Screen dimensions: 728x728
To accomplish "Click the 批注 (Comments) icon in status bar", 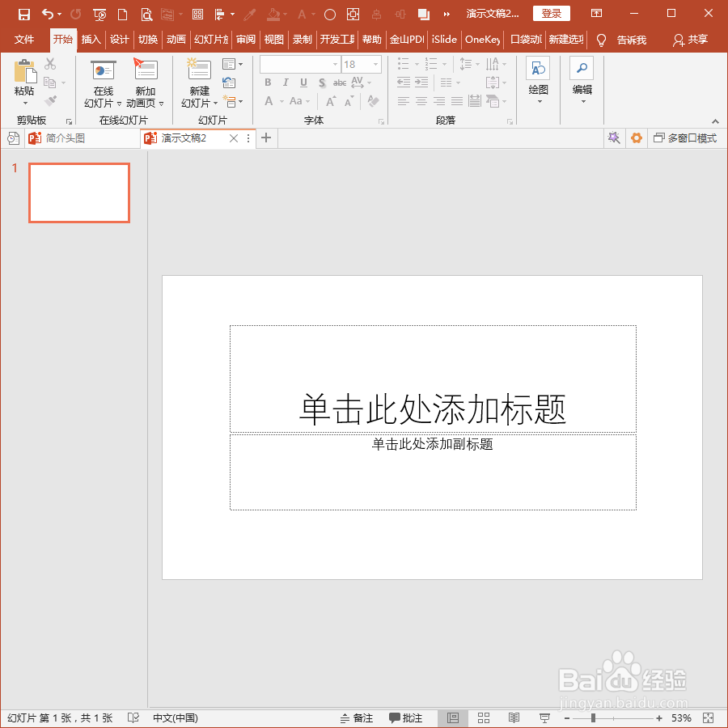I will [406, 717].
